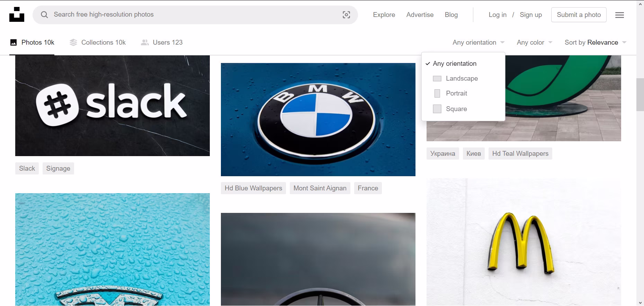Open the BMW emblem photo
Screen dimensions: 644x306
(x=318, y=119)
